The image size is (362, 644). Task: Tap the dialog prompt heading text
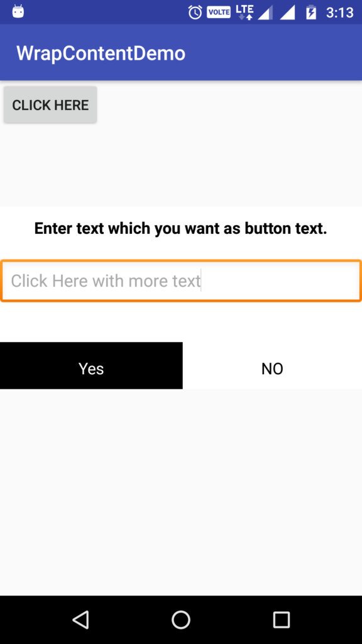point(180,228)
